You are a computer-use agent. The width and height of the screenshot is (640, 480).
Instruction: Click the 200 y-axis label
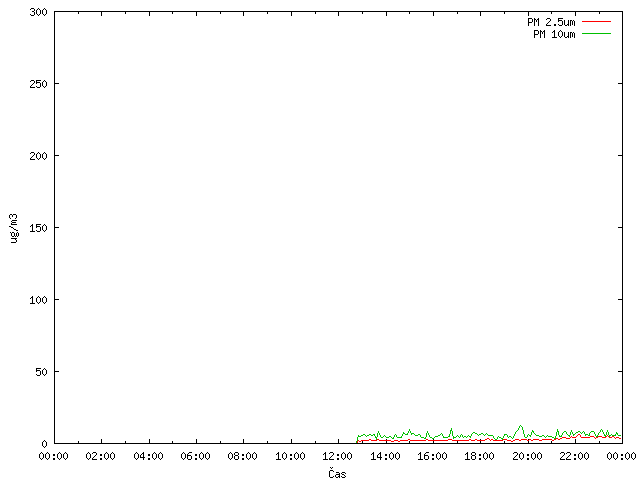pyautogui.click(x=38, y=156)
